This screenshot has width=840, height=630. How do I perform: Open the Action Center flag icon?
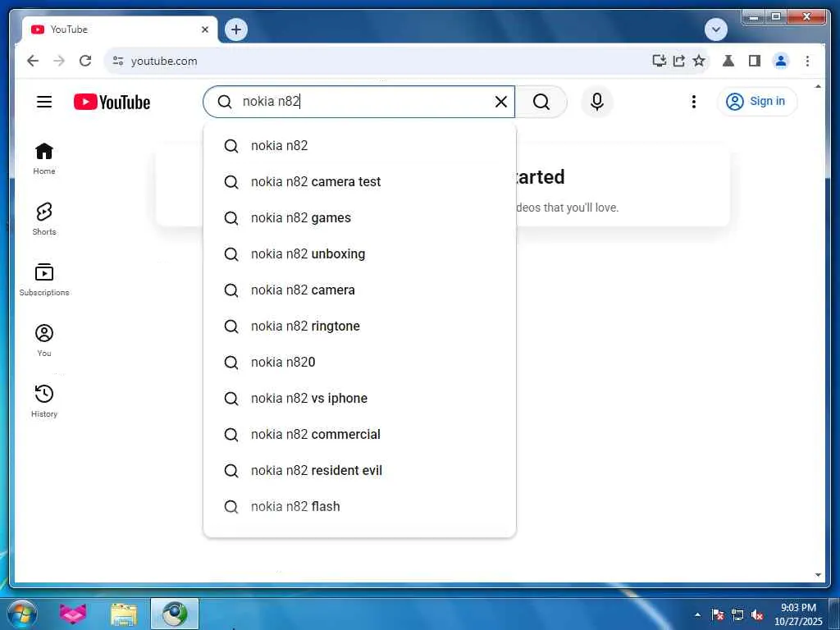[717, 614]
